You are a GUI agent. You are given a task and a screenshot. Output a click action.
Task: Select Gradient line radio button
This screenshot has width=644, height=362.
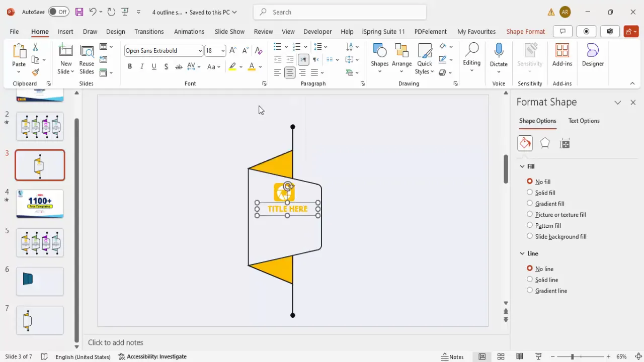530,290
